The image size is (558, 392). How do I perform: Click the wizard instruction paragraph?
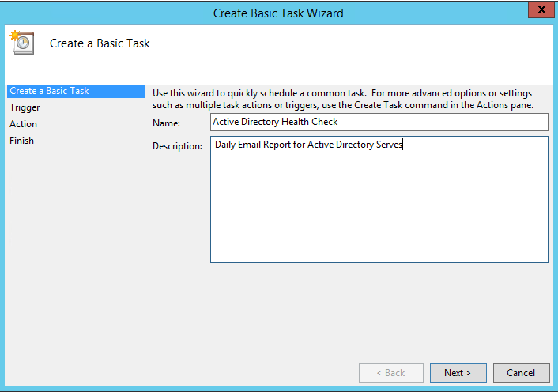click(343, 100)
